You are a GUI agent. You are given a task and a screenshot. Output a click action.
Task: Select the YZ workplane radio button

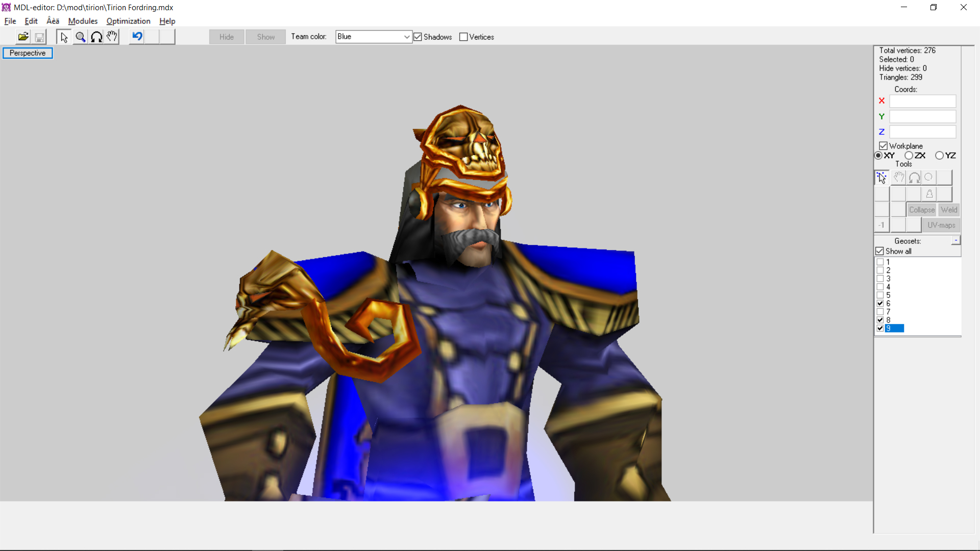coord(940,156)
